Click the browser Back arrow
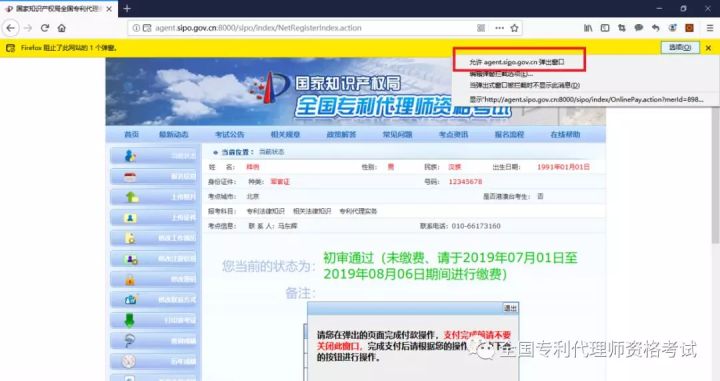Screen dimensions: 720x381 [11, 28]
